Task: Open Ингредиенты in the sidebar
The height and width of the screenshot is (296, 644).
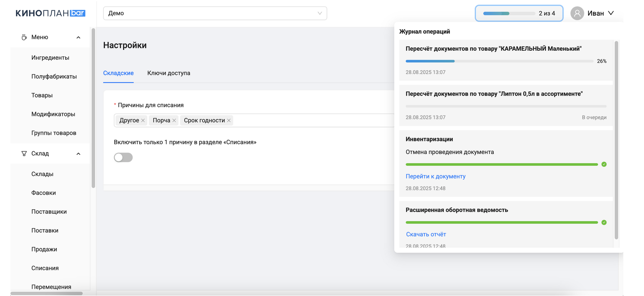Action: point(50,58)
